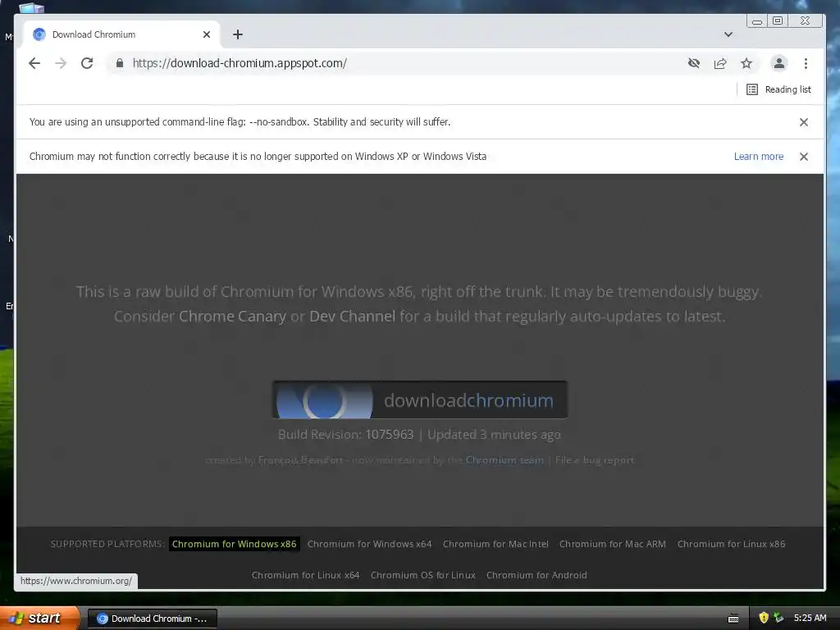The height and width of the screenshot is (630, 840).
Task: Click the downloadchromium download button
Action: pos(420,399)
